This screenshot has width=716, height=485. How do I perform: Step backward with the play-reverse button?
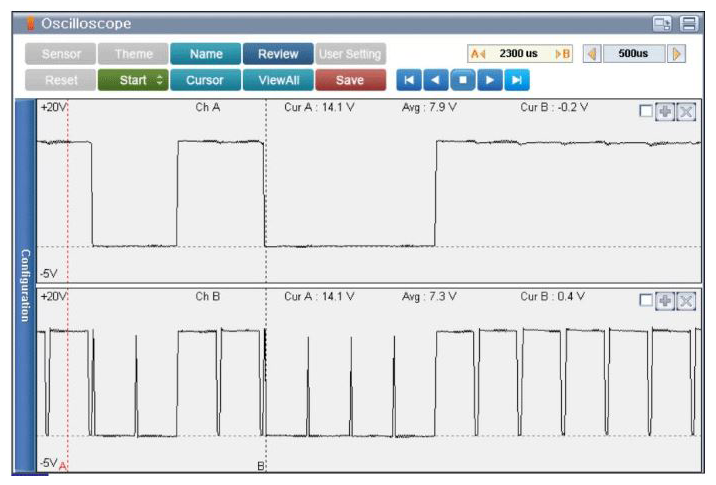(x=436, y=80)
